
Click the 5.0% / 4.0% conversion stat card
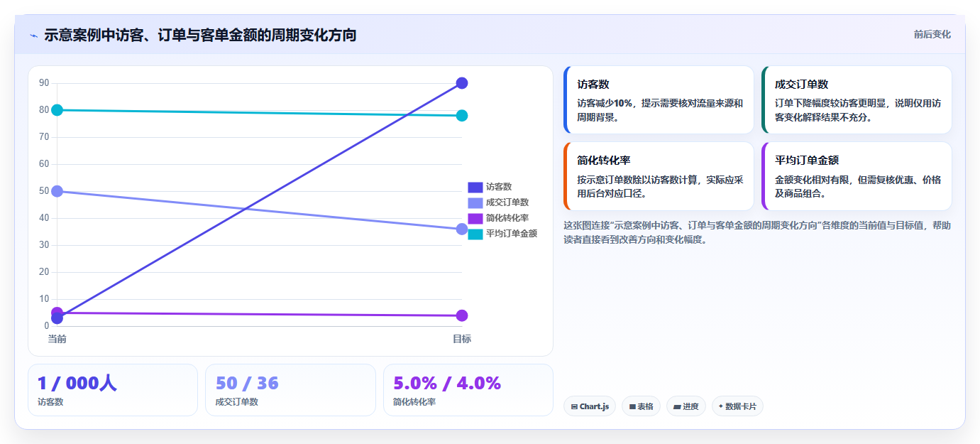(468, 390)
